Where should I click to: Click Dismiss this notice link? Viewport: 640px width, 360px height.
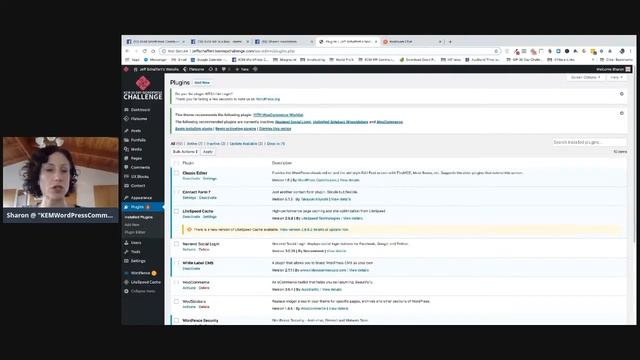tap(275, 129)
